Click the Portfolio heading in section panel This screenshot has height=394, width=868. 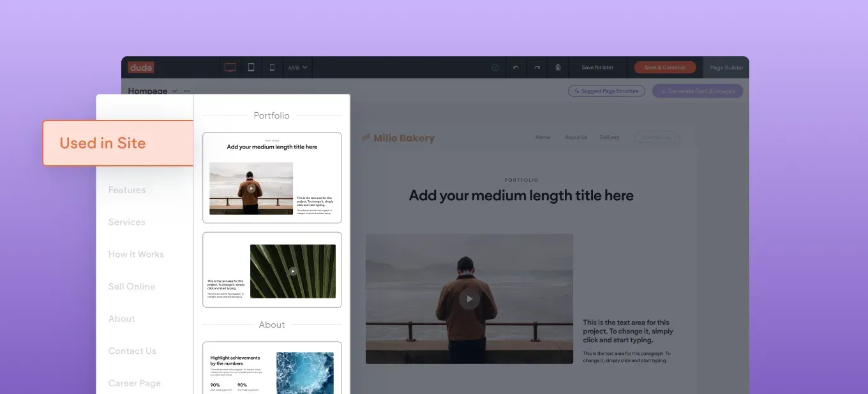(272, 115)
